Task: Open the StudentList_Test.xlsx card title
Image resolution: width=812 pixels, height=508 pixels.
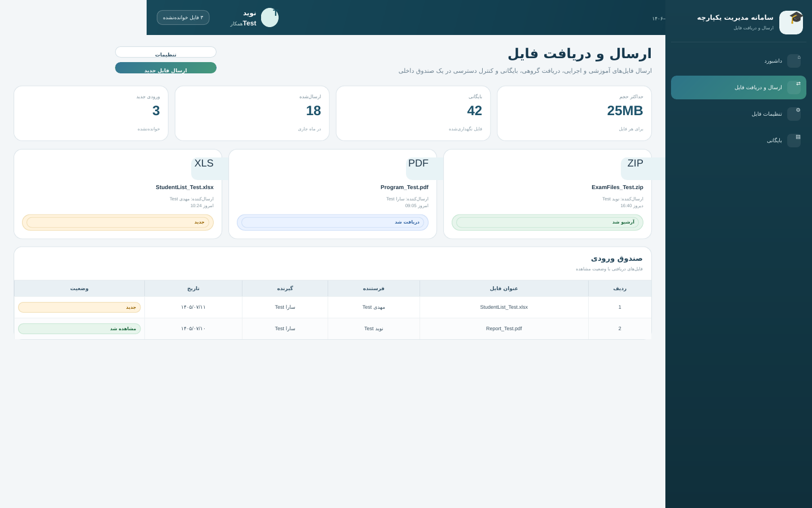Action: 184,187
